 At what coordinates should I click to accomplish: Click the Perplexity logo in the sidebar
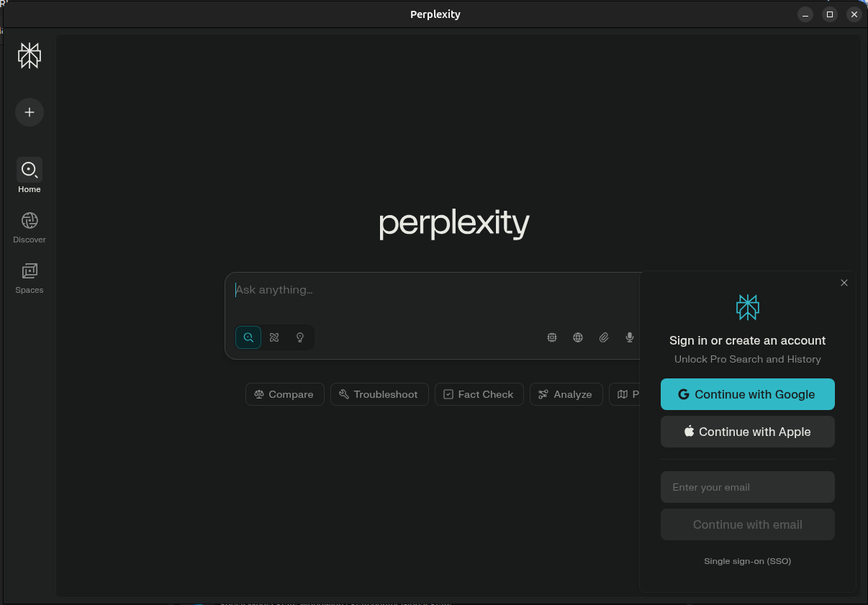[30, 55]
